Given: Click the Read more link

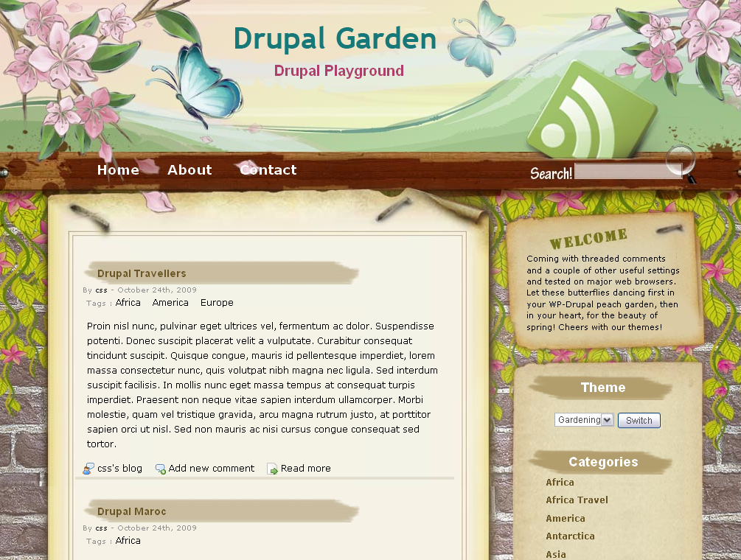Looking at the screenshot, I should [306, 469].
